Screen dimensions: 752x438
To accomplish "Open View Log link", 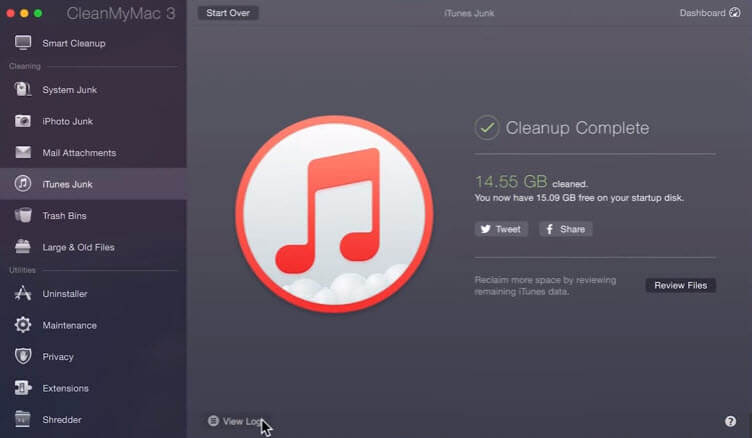I will coord(237,421).
